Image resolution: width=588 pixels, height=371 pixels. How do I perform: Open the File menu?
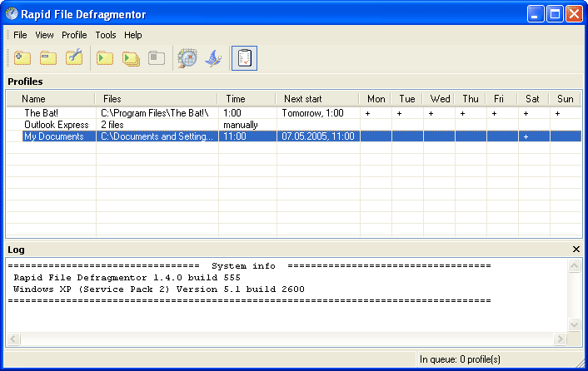click(20, 35)
